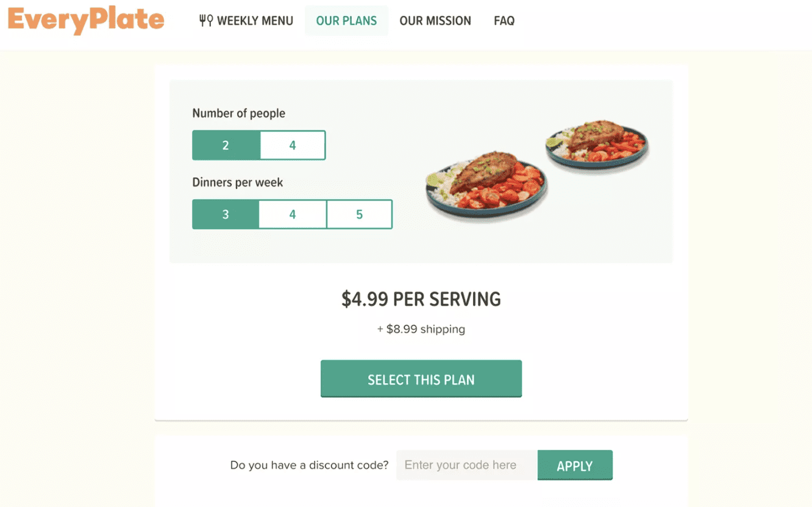Go to the FAQ page

pos(504,21)
